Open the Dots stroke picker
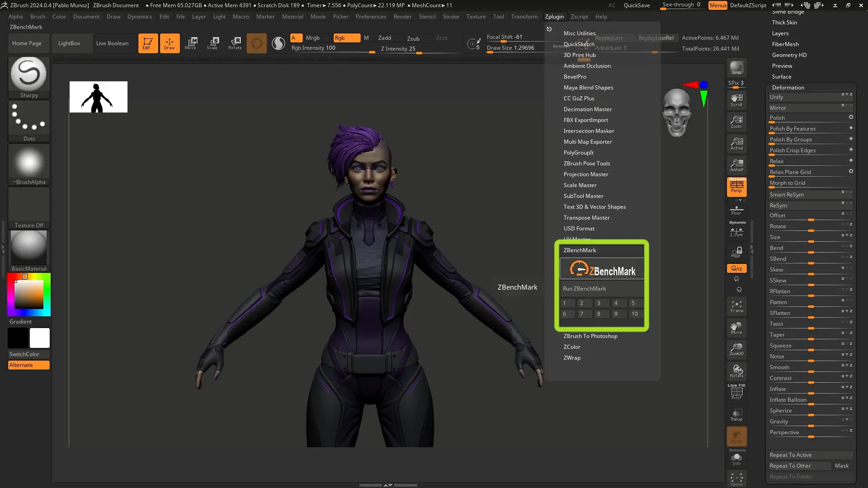The image size is (868, 488). (x=29, y=121)
